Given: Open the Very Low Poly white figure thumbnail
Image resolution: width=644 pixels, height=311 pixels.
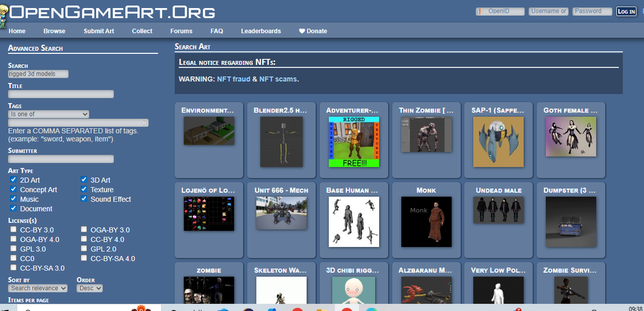Looking at the screenshot, I should click(499, 290).
